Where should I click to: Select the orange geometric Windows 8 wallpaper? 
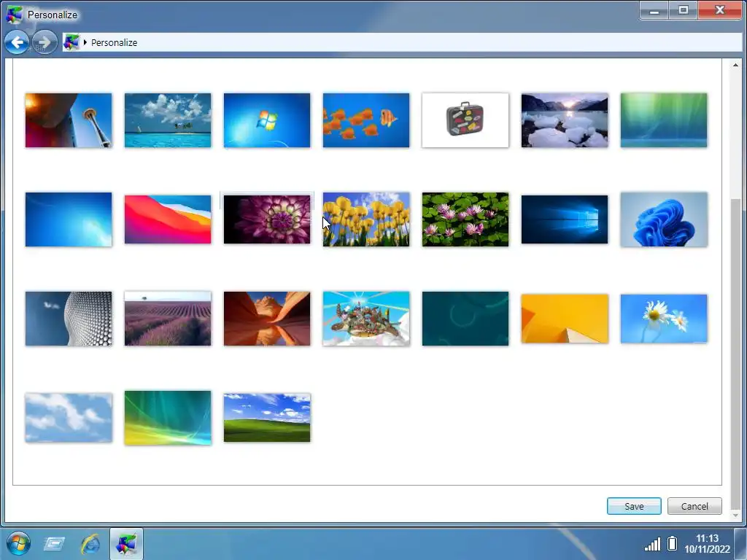tap(565, 319)
